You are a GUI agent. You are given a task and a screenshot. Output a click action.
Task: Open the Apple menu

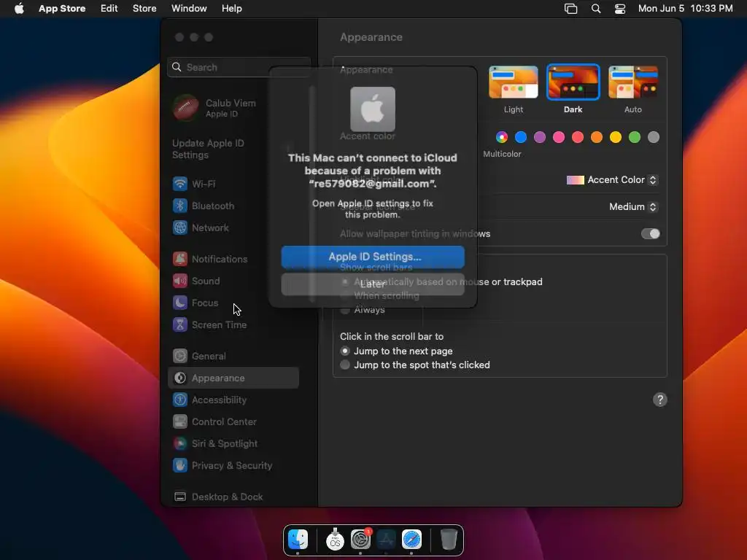pos(19,9)
